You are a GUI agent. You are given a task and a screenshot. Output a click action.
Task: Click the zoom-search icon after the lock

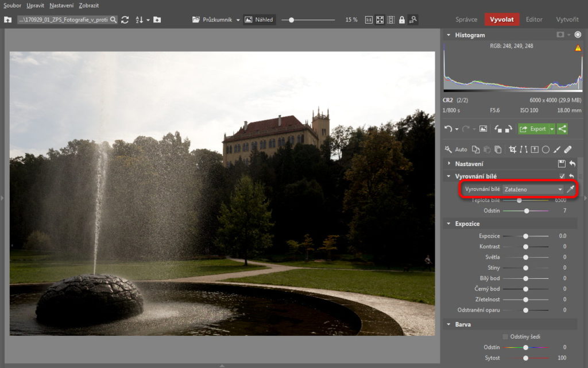(x=412, y=20)
